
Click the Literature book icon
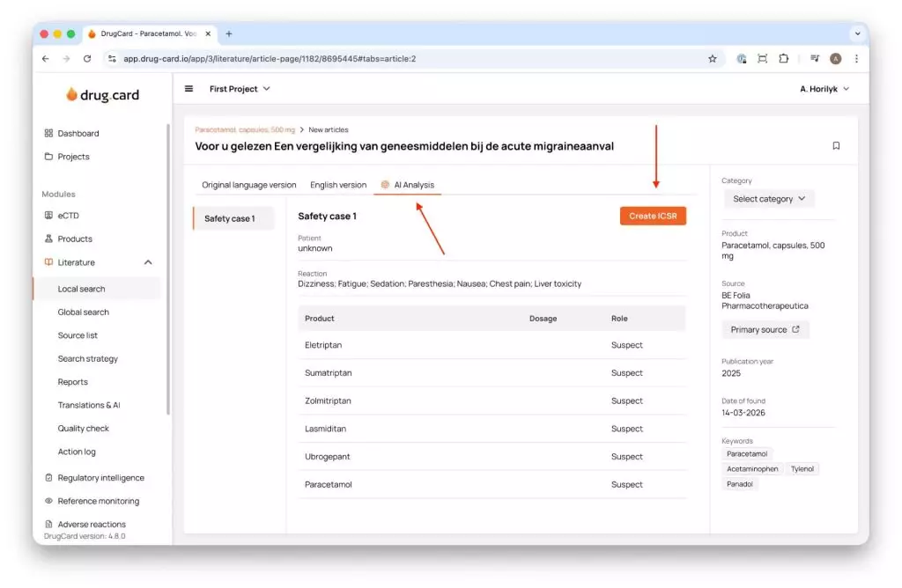click(x=49, y=262)
